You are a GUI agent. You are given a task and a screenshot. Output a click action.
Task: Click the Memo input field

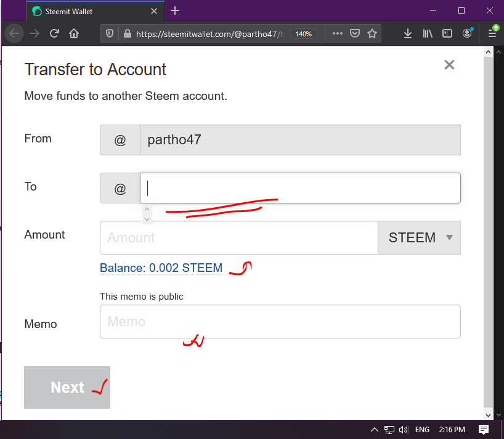[280, 322]
